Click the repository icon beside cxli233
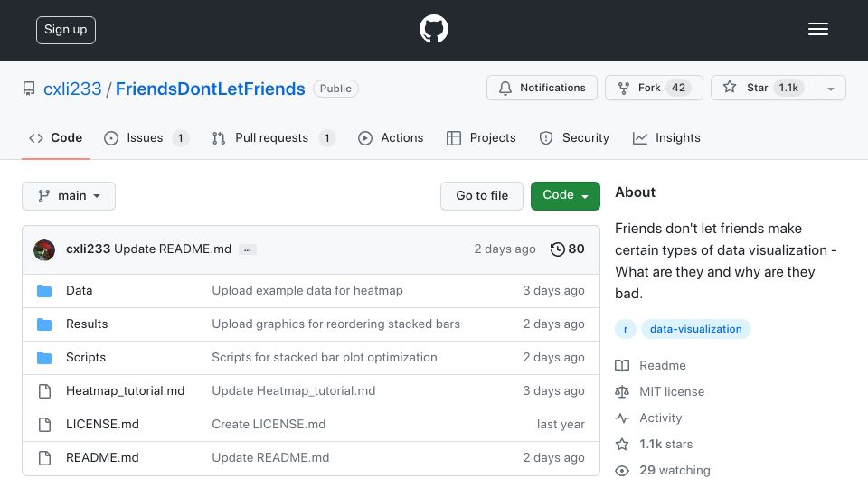868x488 pixels. (x=29, y=89)
